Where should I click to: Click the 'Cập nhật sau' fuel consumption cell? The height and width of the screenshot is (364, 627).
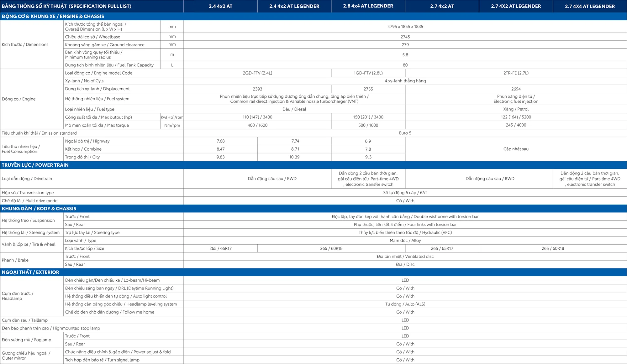[516, 149]
